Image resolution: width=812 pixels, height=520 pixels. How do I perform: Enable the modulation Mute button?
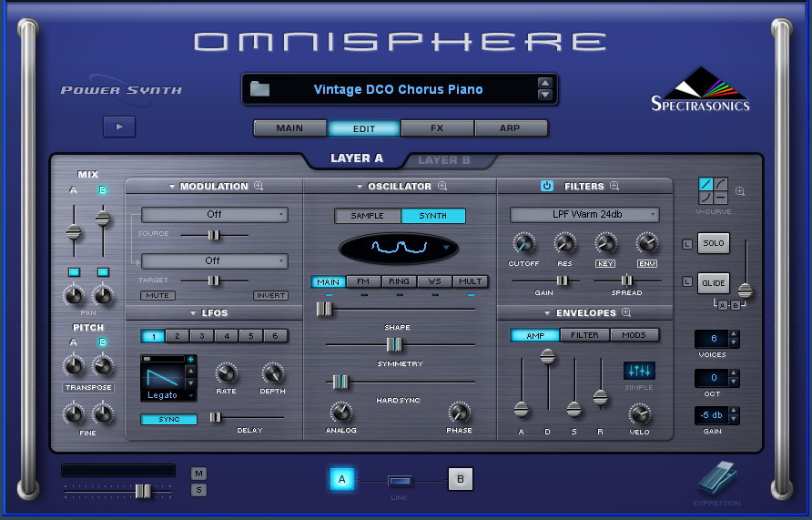tap(157, 295)
